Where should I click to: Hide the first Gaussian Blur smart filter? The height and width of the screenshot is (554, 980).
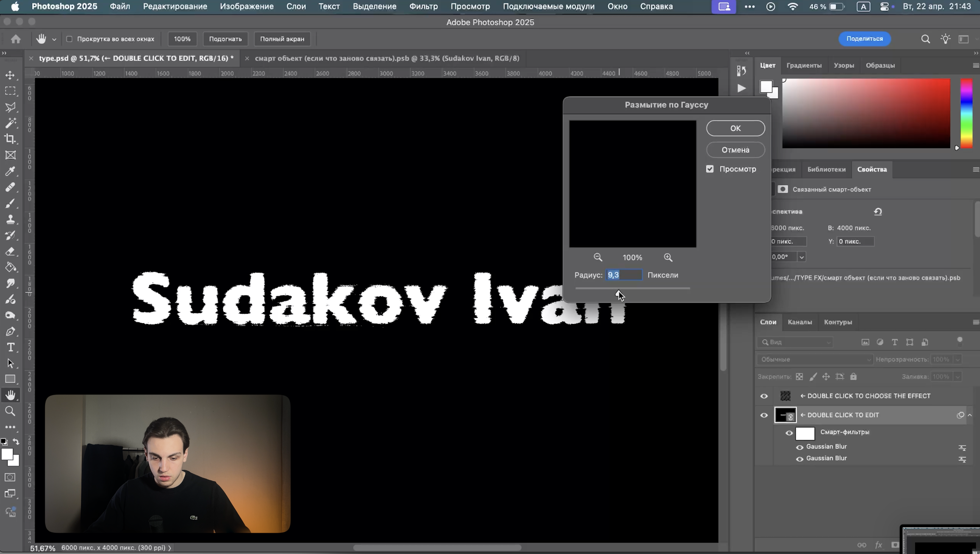tap(800, 447)
